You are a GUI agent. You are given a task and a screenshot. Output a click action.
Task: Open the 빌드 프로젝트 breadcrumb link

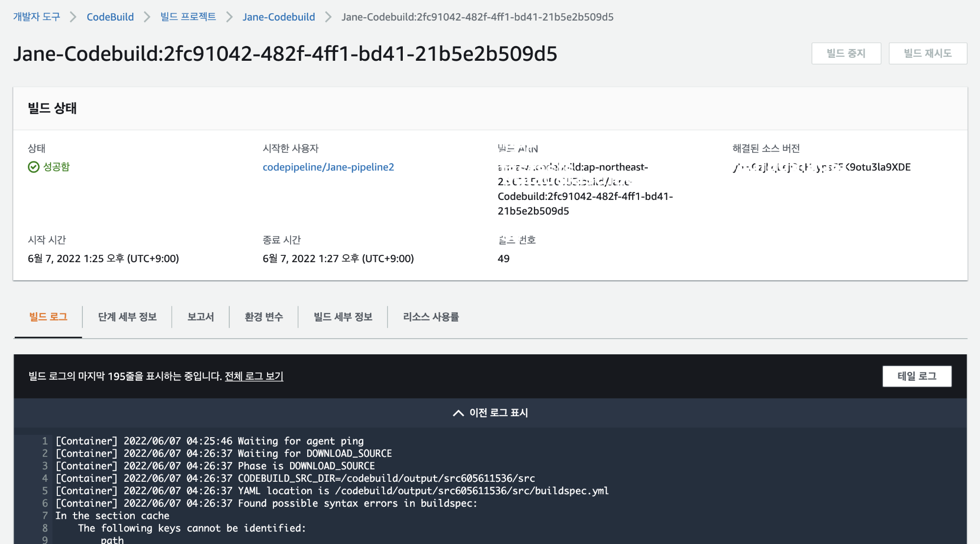tap(188, 17)
